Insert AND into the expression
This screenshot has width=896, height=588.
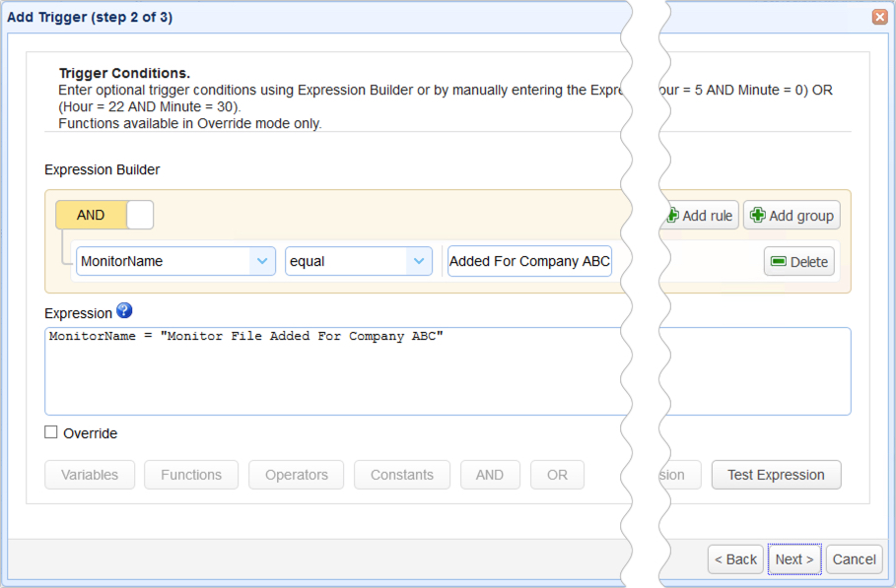[490, 474]
